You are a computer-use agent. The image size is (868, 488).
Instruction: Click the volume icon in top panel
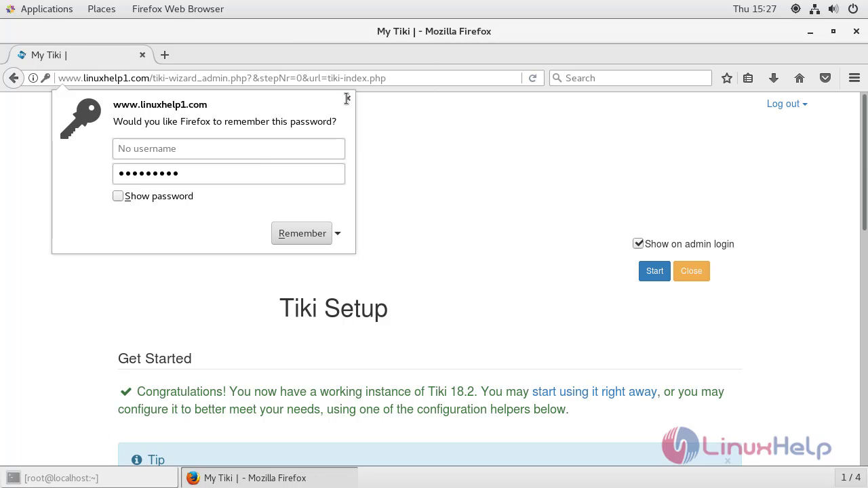point(833,9)
